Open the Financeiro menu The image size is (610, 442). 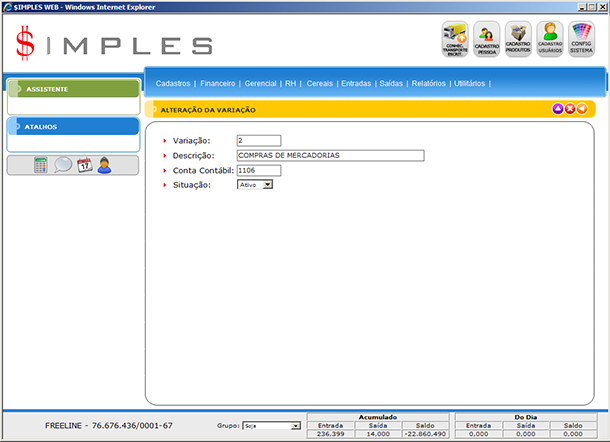point(217,83)
